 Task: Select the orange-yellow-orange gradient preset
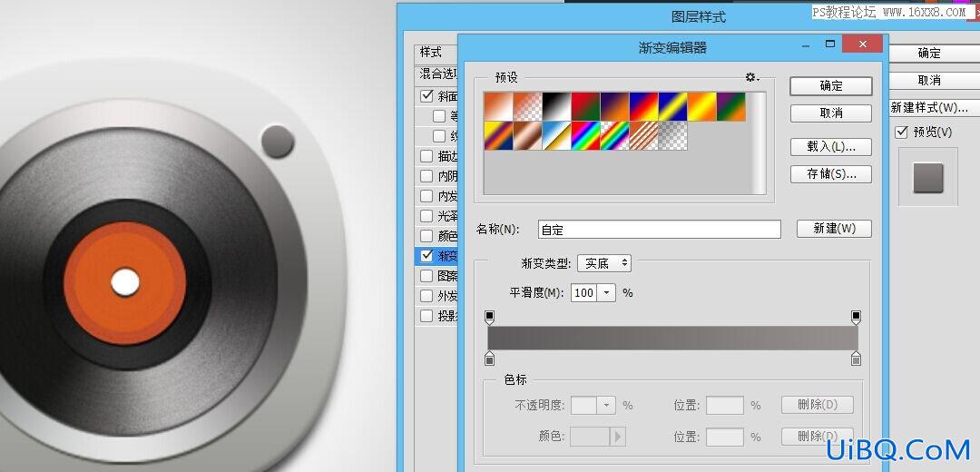(x=701, y=107)
